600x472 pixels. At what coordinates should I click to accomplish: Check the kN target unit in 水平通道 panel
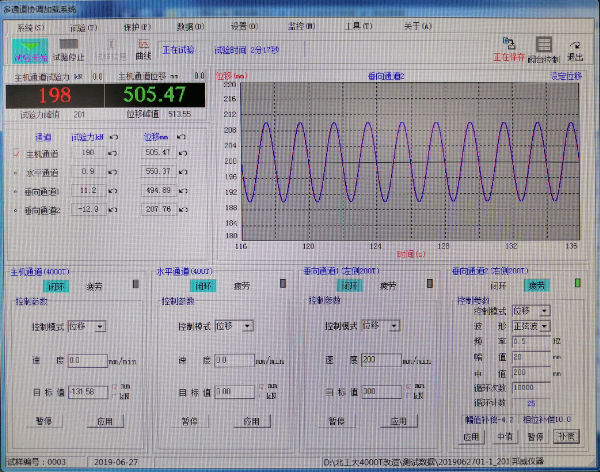pyautogui.click(x=261, y=395)
